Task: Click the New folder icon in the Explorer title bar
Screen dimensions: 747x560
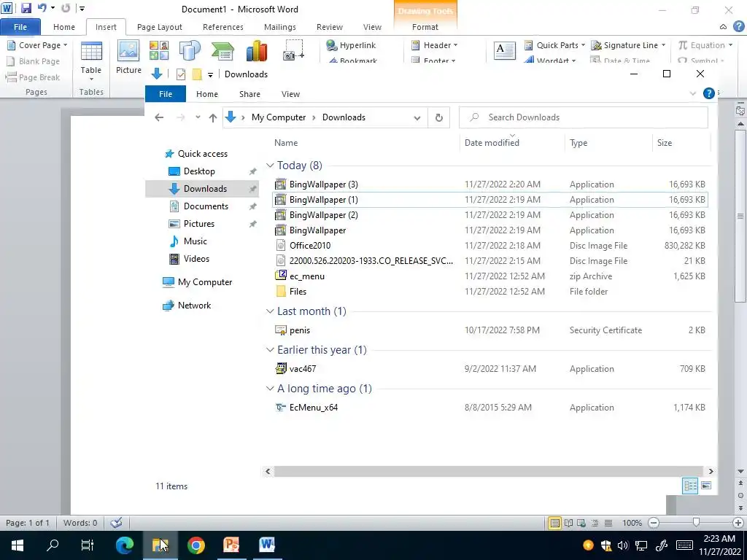Action: point(197,74)
